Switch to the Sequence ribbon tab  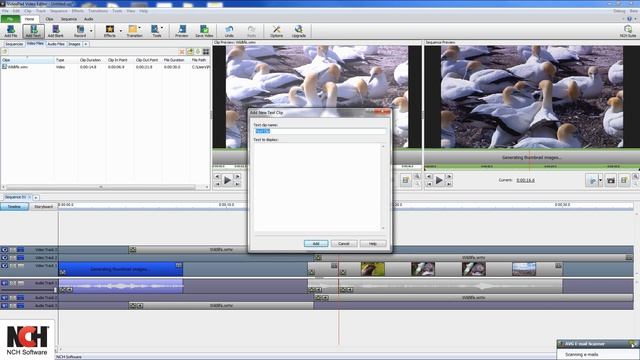tap(69, 19)
